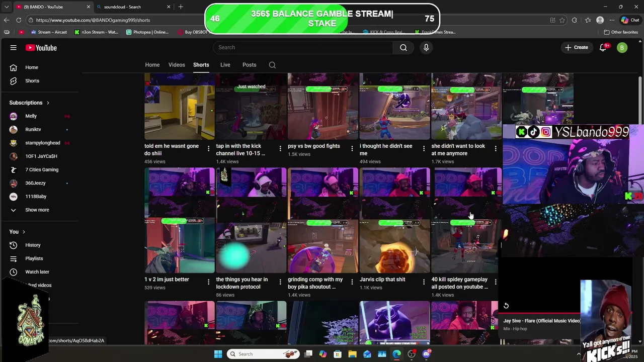Open the YouTube hamburger guide menu
Viewport: 644px width, 362px height.
[x=14, y=47]
